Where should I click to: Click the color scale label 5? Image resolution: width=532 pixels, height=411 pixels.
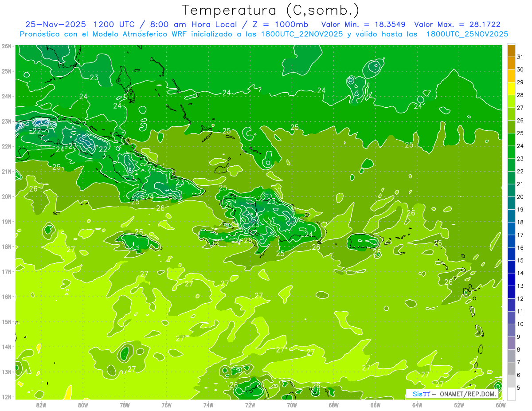pyautogui.click(x=519, y=388)
